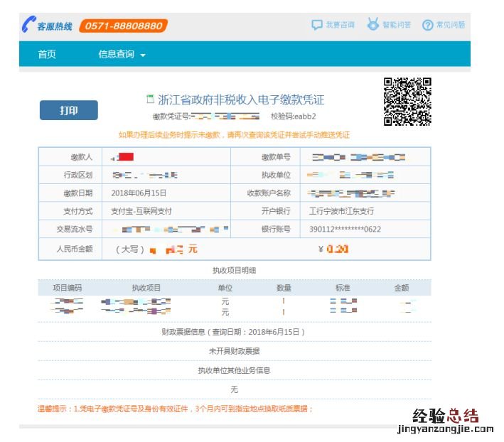Screen dimensions: 504x442
Task: Click the 金额 column header
Action: pos(402,288)
